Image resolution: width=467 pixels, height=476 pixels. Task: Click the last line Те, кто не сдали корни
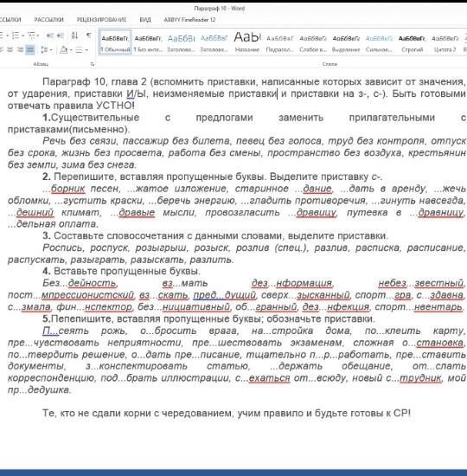[227, 413]
